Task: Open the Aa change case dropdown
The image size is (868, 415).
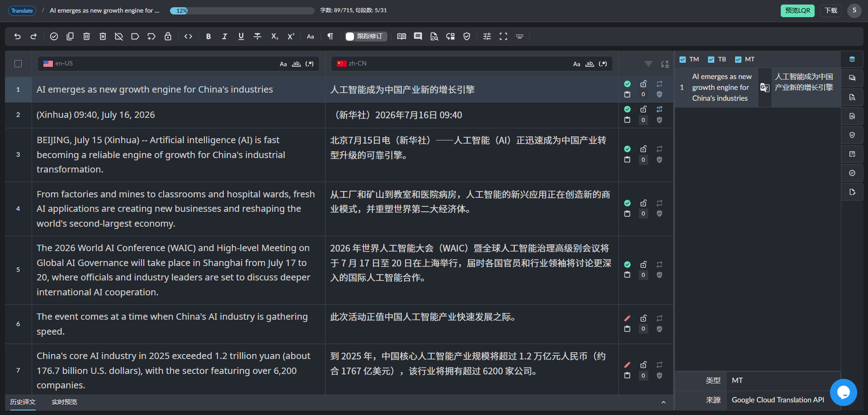Action: [310, 37]
